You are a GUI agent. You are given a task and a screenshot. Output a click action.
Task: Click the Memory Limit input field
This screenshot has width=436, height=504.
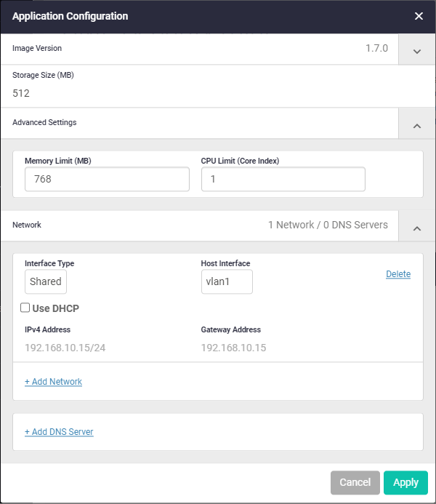point(107,179)
